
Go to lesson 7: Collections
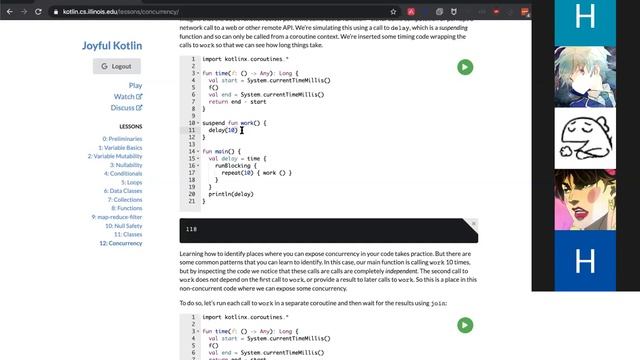tap(125, 200)
